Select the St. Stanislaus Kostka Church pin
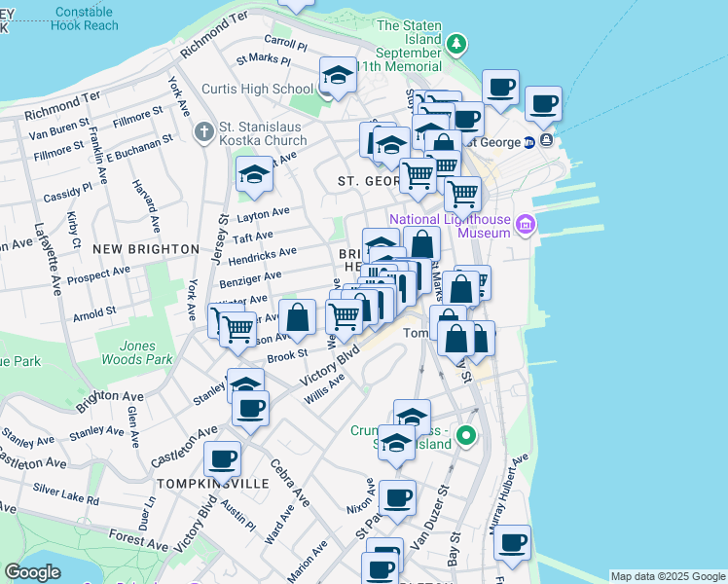Viewport: 728px width, 584px height. coord(203,131)
